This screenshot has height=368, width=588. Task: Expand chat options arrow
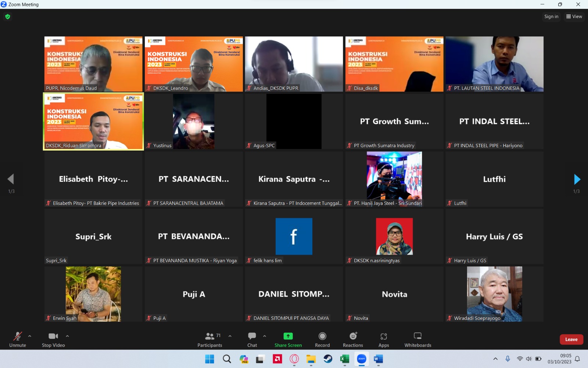(265, 336)
